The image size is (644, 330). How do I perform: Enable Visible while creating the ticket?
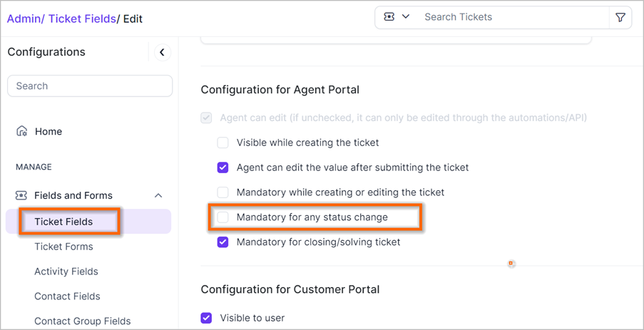pos(223,143)
